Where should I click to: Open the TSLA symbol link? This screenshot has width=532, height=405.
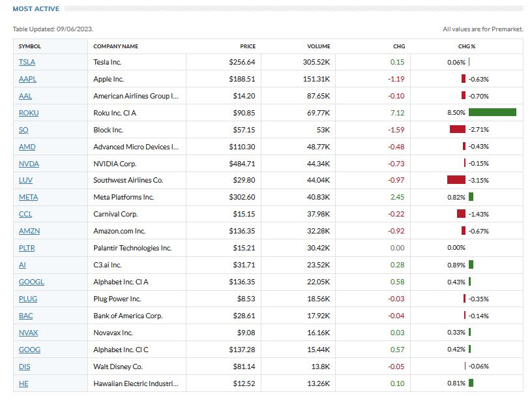coord(27,62)
